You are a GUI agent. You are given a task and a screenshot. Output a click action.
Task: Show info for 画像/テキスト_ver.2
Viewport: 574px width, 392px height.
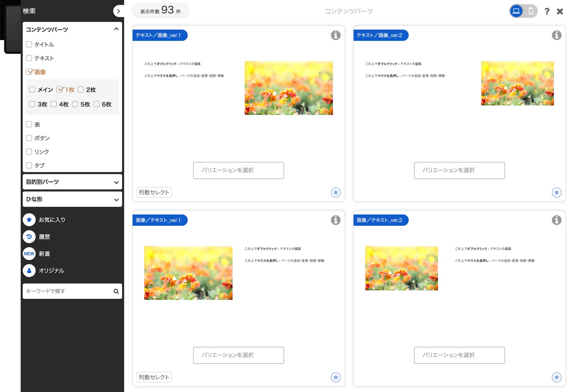(556, 220)
